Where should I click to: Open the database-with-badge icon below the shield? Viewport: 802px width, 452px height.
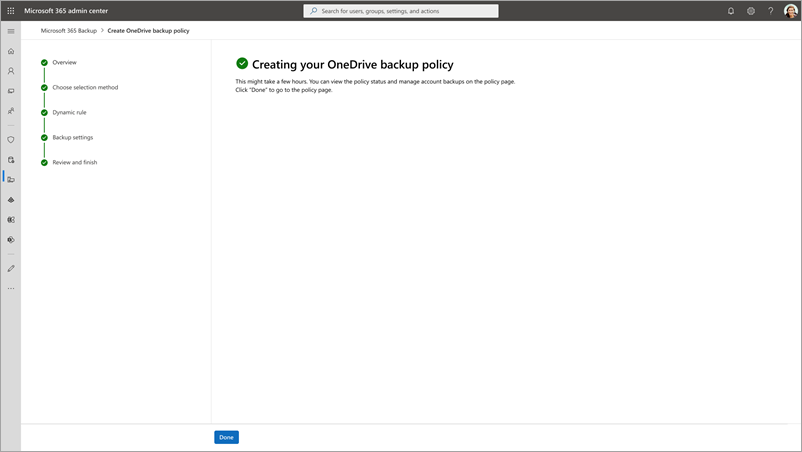click(11, 160)
